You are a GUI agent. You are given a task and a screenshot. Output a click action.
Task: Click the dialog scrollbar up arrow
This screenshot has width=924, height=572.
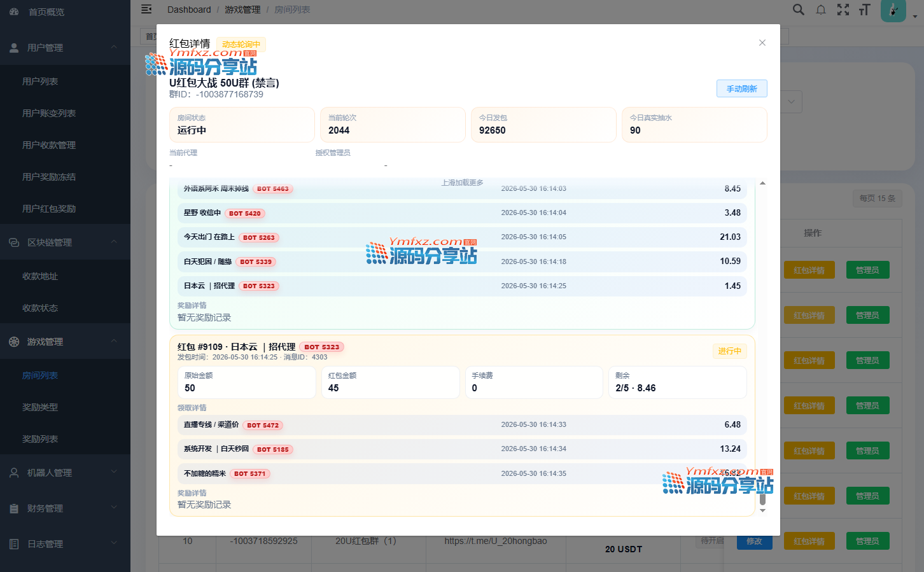pos(762,183)
